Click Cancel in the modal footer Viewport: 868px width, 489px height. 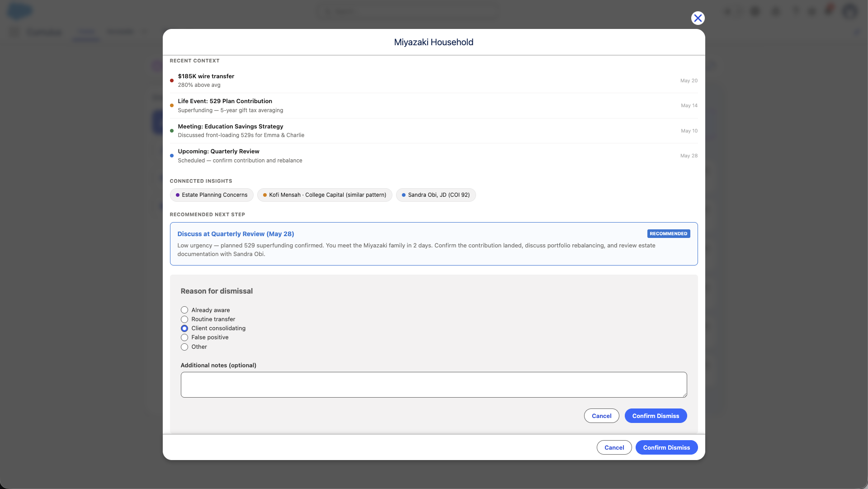click(614, 447)
